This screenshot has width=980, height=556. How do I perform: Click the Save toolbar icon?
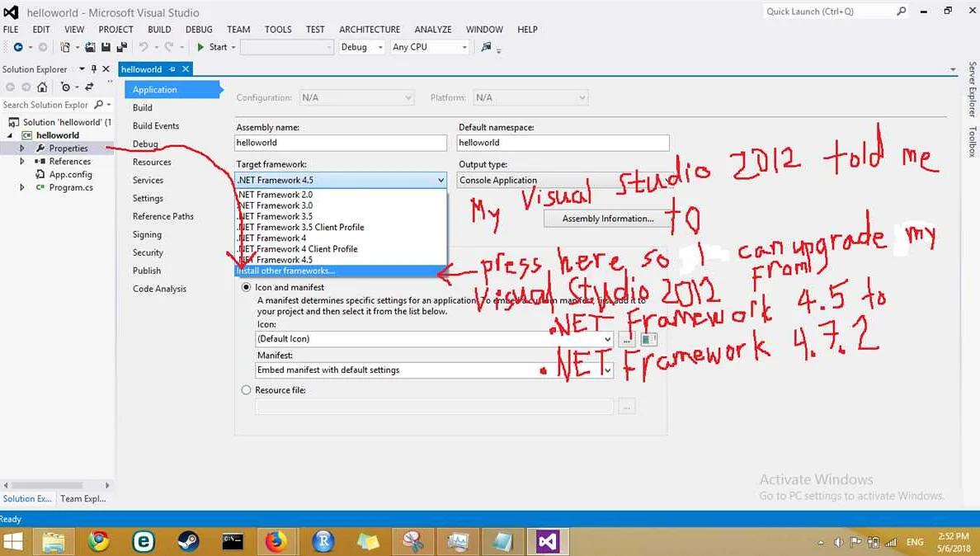click(x=106, y=47)
